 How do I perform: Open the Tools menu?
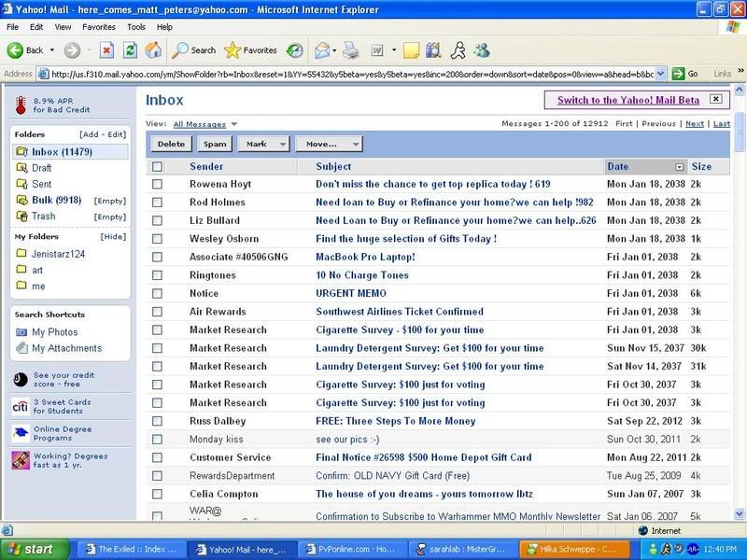135,27
